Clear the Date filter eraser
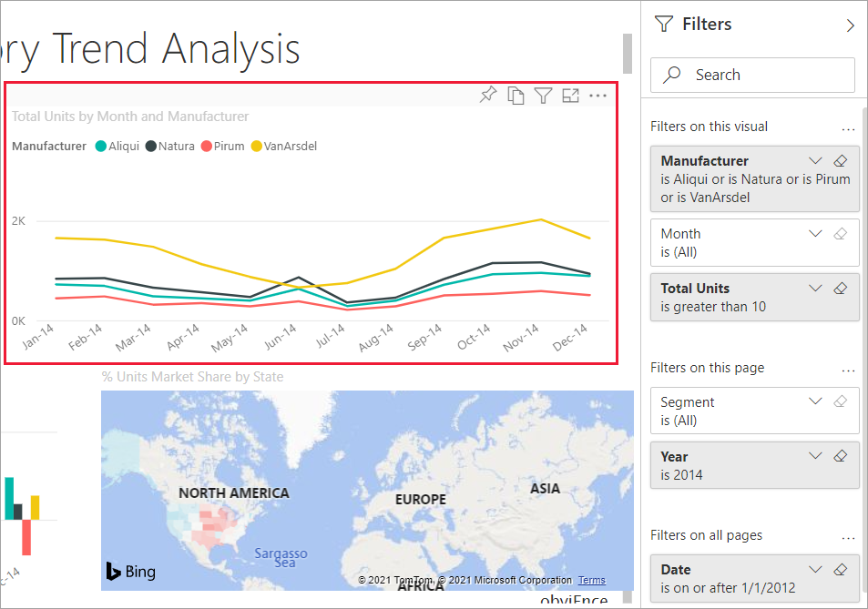 (x=841, y=570)
